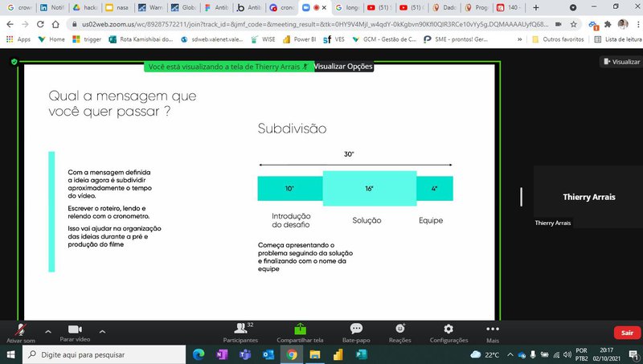The image size is (643, 364).
Task: Switch to the nasa tab
Action: click(117, 7)
